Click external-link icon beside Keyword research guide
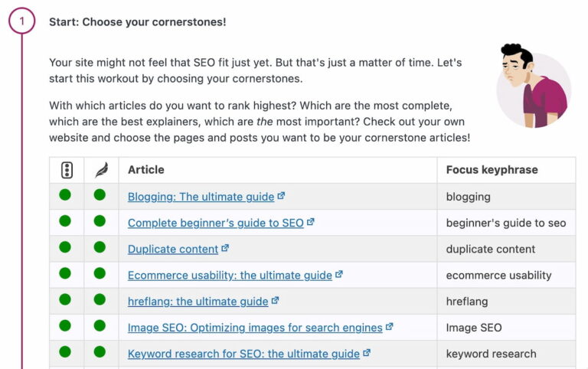This screenshot has height=369, width=588. (367, 353)
